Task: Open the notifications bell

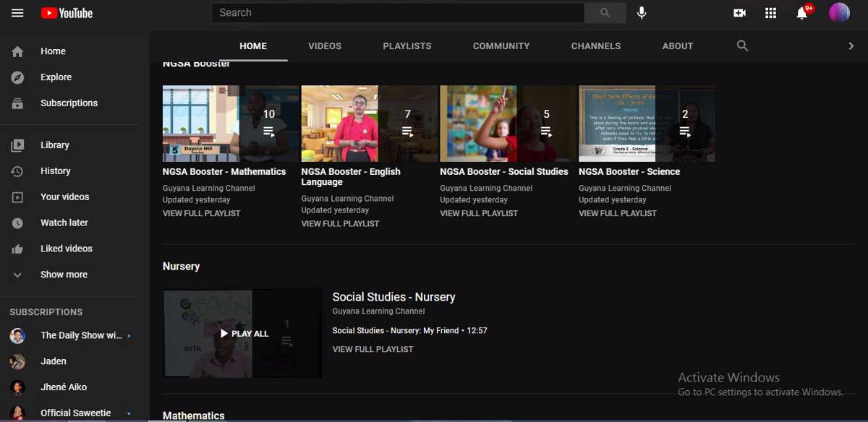Action: 801,13
